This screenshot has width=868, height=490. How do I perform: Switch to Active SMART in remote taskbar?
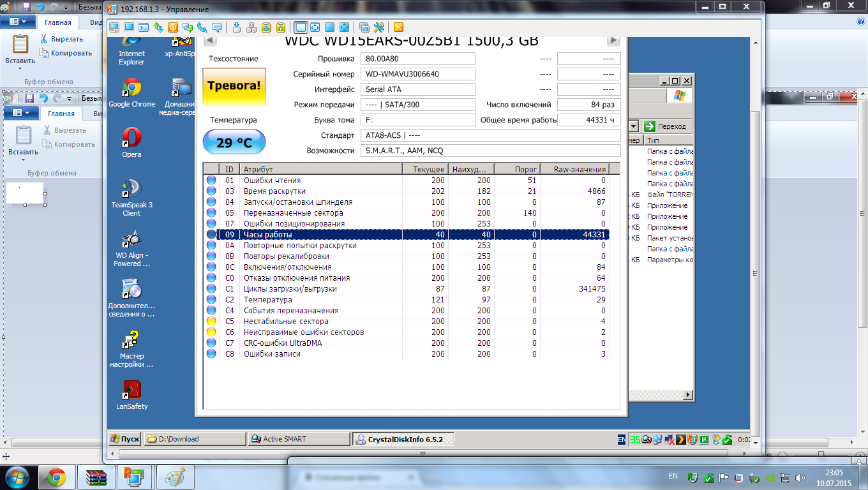[x=299, y=439]
